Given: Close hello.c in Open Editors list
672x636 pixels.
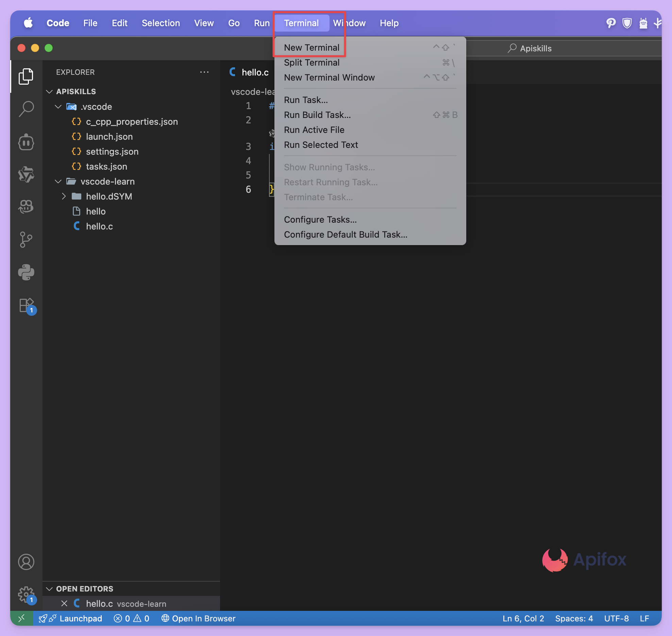Looking at the screenshot, I should (x=64, y=604).
